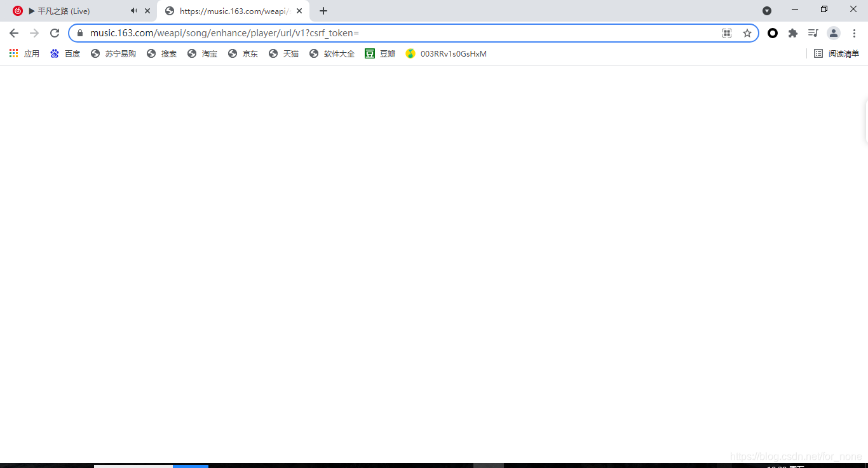The height and width of the screenshot is (468, 868).
Task: Open the black circle extension icon
Action: coord(773,33)
